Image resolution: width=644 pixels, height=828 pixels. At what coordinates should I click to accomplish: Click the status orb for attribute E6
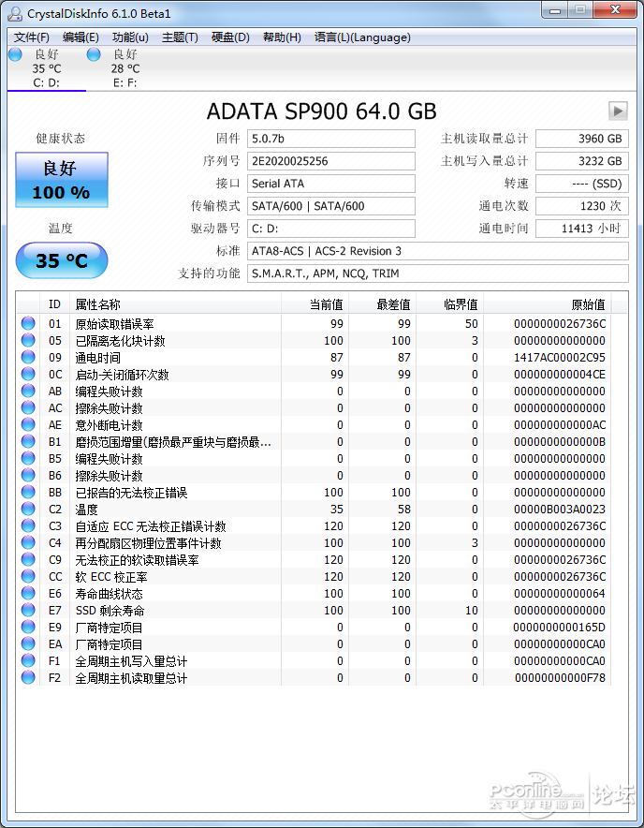click(28, 593)
